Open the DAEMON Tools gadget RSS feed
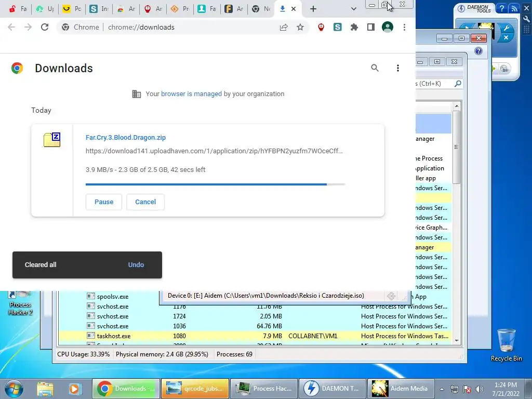Viewport: 532px width, 399px height. tap(514, 9)
